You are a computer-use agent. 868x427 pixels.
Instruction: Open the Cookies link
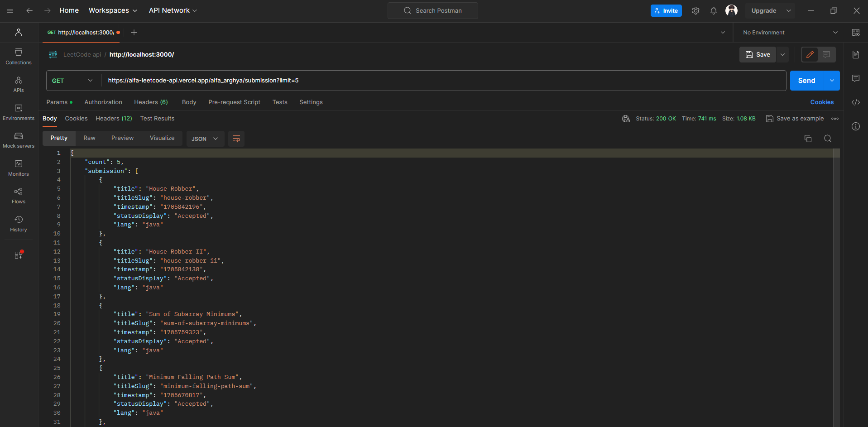point(821,102)
